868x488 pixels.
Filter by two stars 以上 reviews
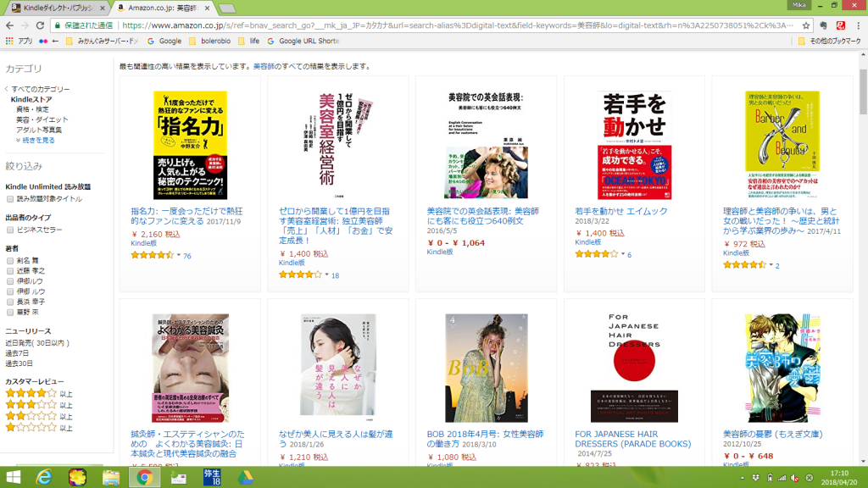[x=39, y=416]
